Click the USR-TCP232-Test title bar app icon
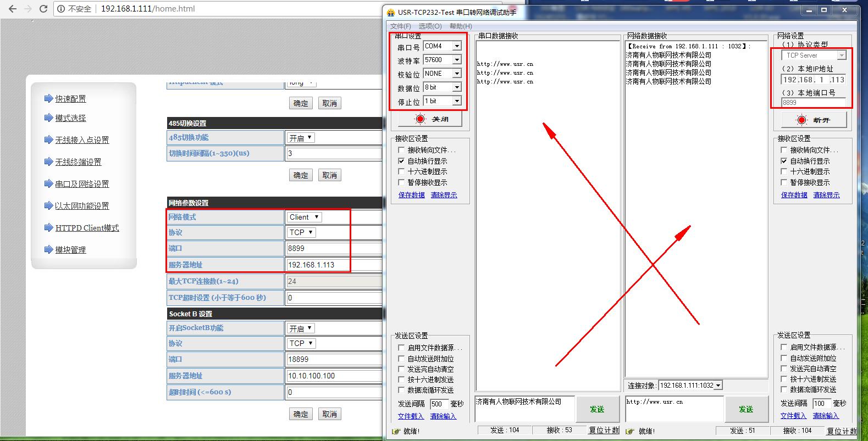This screenshot has width=868, height=441. pos(391,12)
